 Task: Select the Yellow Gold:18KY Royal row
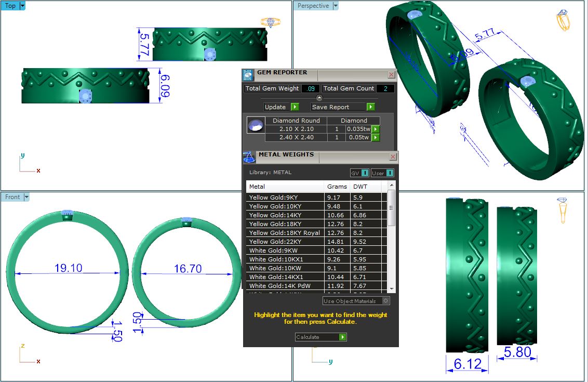pyautogui.click(x=316, y=233)
